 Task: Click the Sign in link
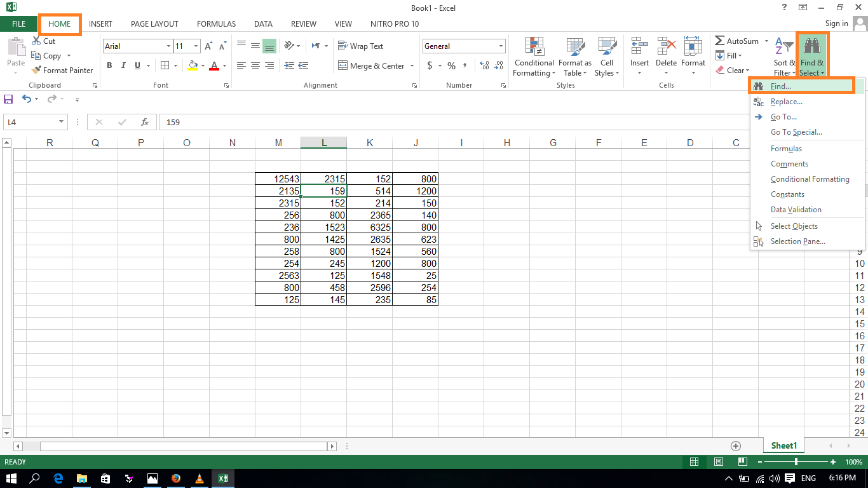coord(836,24)
